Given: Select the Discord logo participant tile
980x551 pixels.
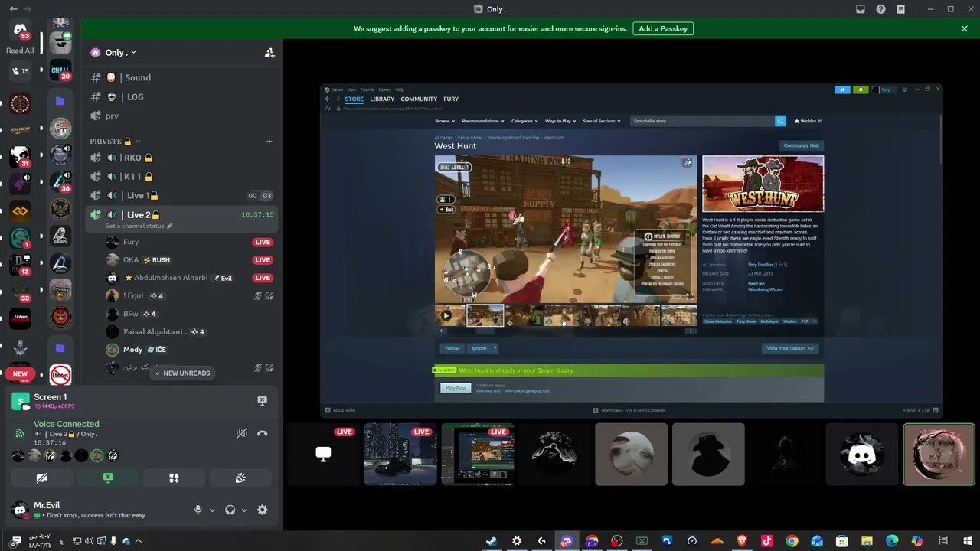Looking at the screenshot, I should 862,455.
